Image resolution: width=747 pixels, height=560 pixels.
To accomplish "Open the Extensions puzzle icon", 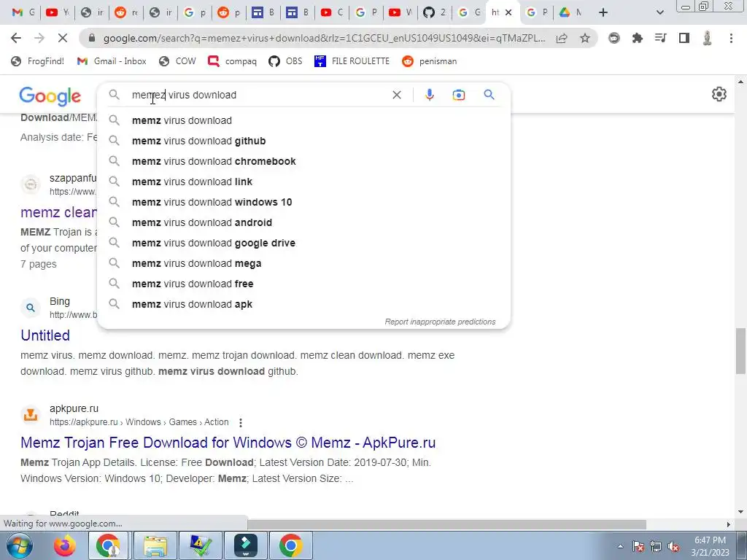I will [638, 38].
